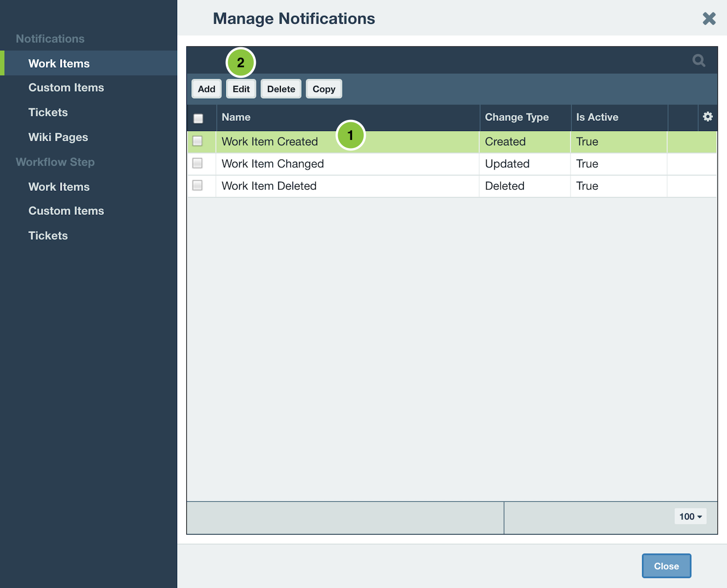Open Tickets under Notifications section

48,112
